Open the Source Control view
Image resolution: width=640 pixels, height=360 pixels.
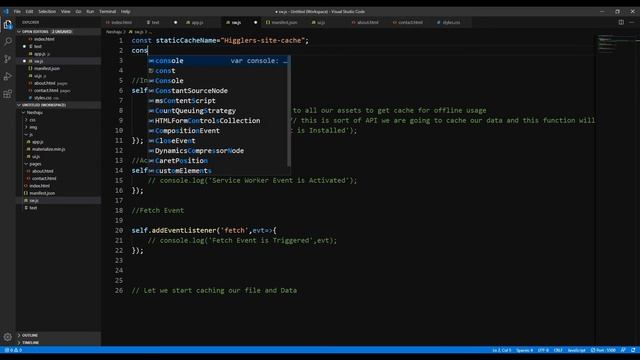[x=8, y=59]
